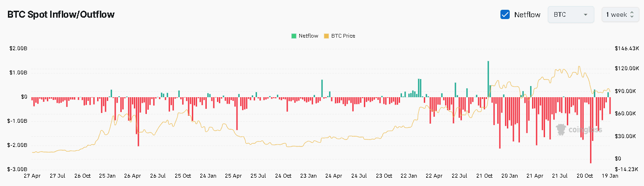644x186 pixels.
Task: Click the 27 Apr date axis label
Action: tap(32, 176)
